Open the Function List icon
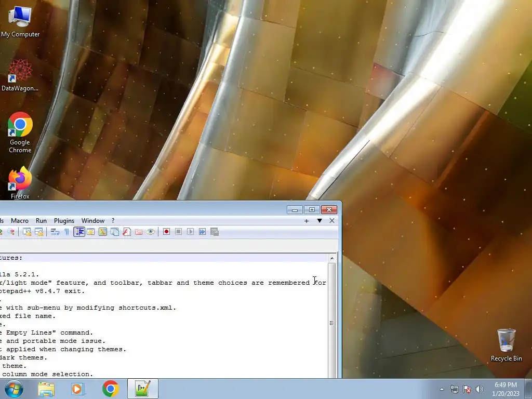Screen dimensions: 532x399 [x=127, y=232]
